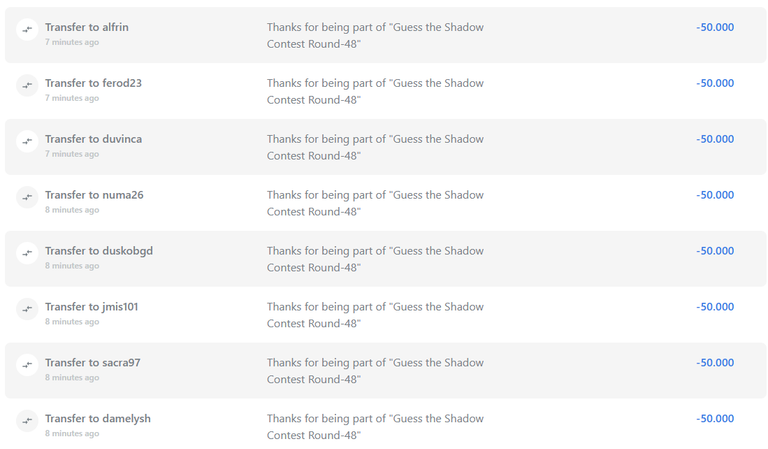Click the transfer icon beside ferod23
This screenshot has height=449, width=768.
[27, 85]
